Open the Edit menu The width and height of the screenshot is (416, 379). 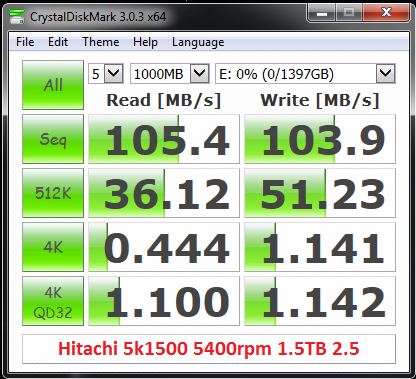coord(58,42)
